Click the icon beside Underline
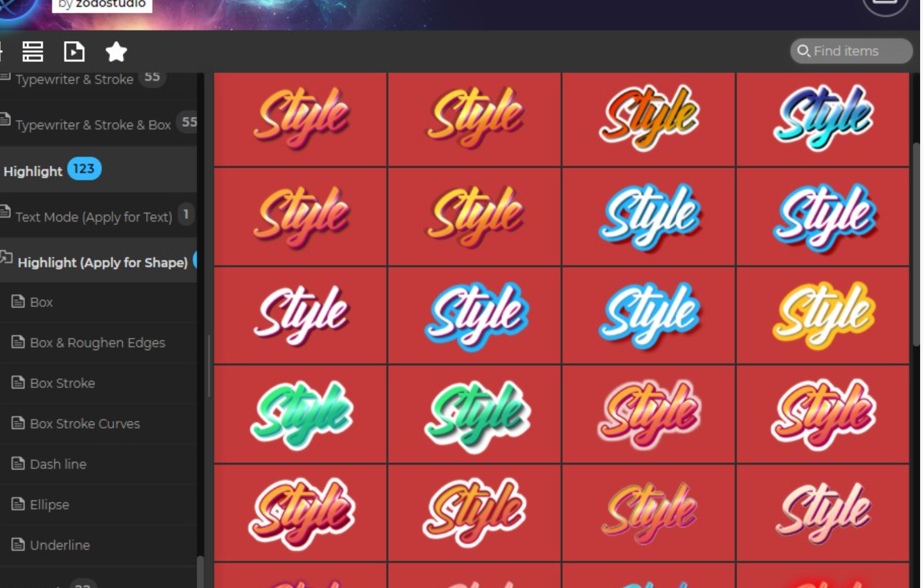This screenshot has width=923, height=588. pos(19,545)
